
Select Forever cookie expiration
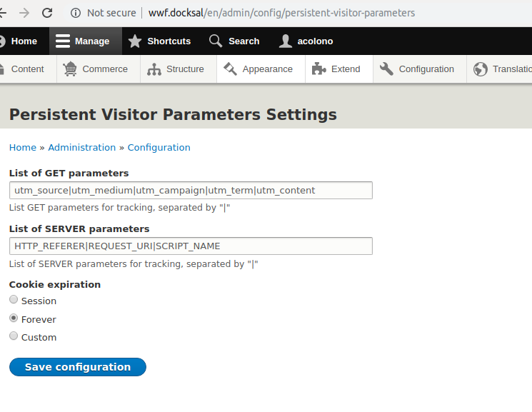tap(14, 318)
